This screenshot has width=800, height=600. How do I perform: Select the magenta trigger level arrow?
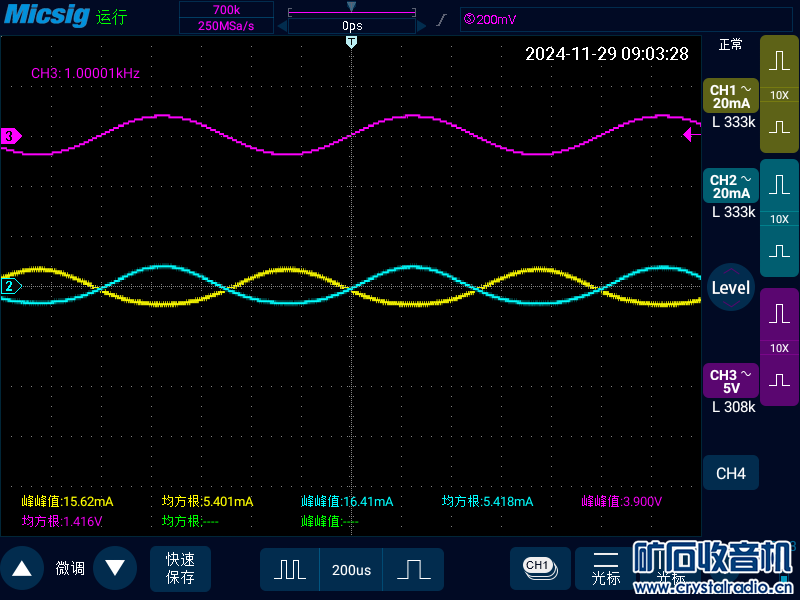click(692, 135)
